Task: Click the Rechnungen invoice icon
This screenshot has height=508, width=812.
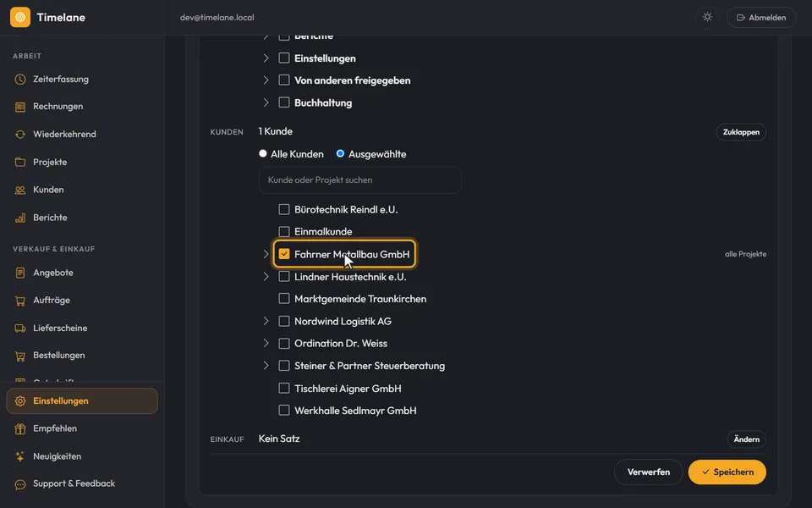Action: point(20,107)
